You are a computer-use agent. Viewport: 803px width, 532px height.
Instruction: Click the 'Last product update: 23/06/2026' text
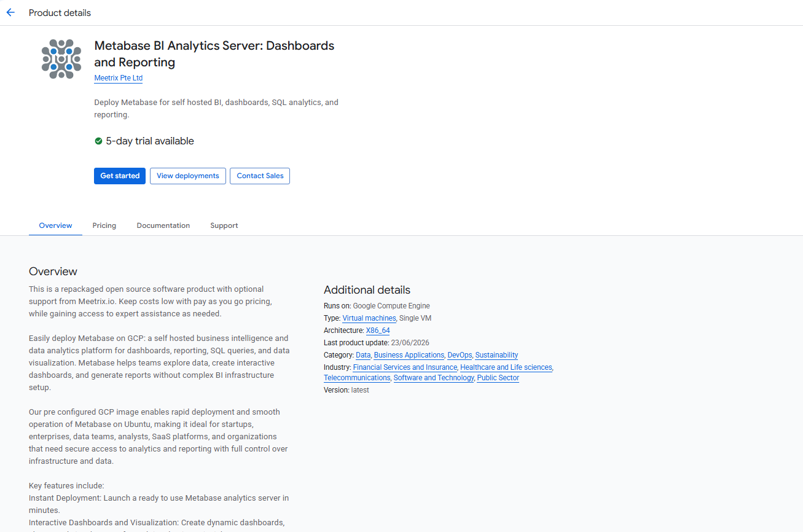point(377,343)
